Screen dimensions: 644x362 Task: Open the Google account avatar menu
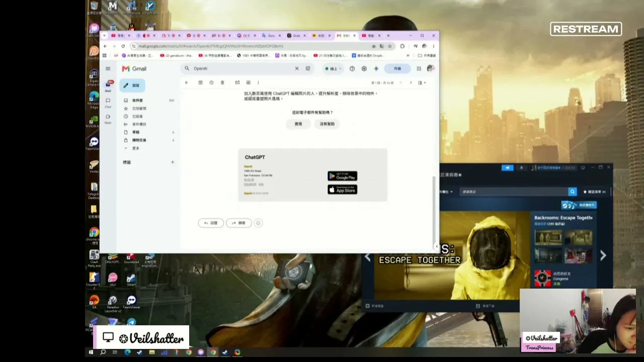pos(430,68)
